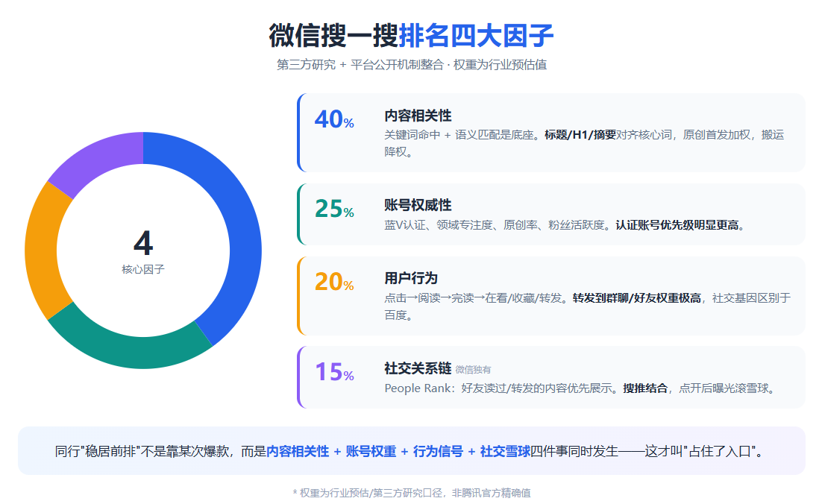Click the blue 排名四大因子 title text

[476, 36]
